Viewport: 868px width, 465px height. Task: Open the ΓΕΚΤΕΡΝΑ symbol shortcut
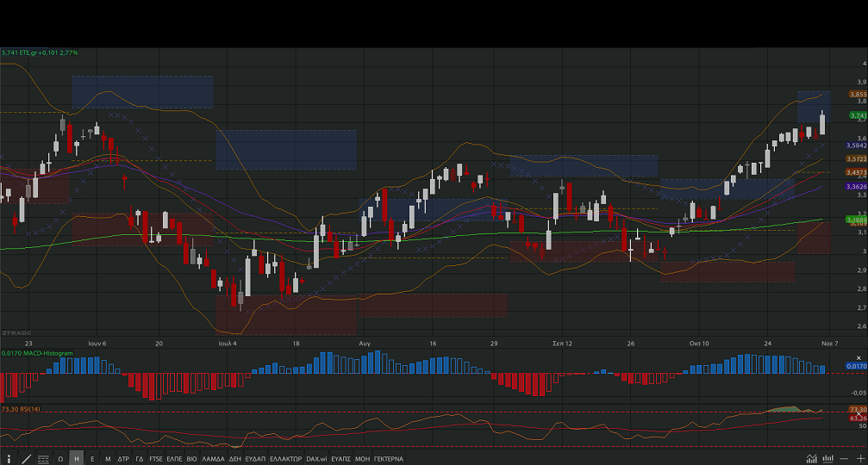pyautogui.click(x=389, y=459)
